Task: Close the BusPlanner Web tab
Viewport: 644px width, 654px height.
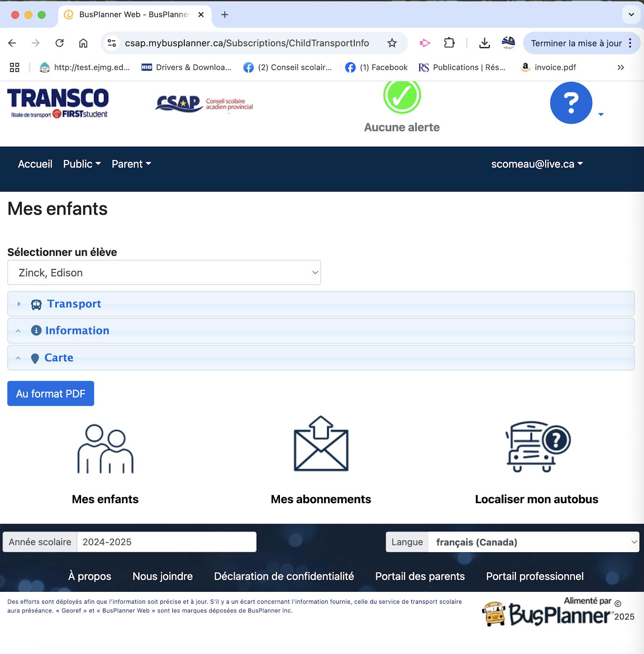Action: (201, 15)
